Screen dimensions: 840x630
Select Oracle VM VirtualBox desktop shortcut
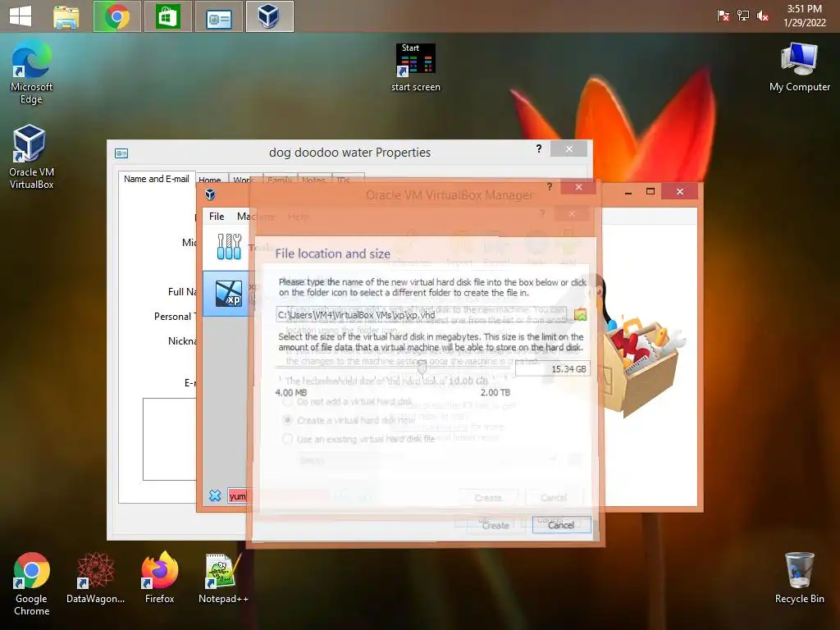point(31,157)
